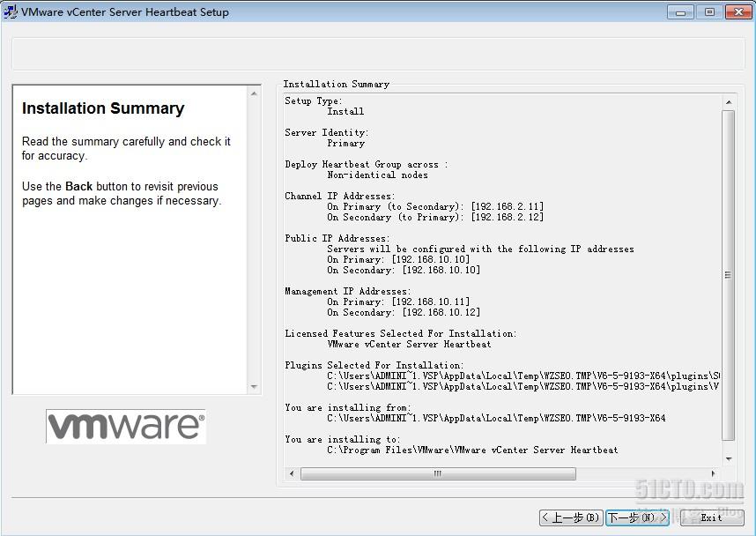Click public 'On Secondary: [192.168.10.10]' line
Viewport: 756px width, 536px height.
click(x=404, y=271)
